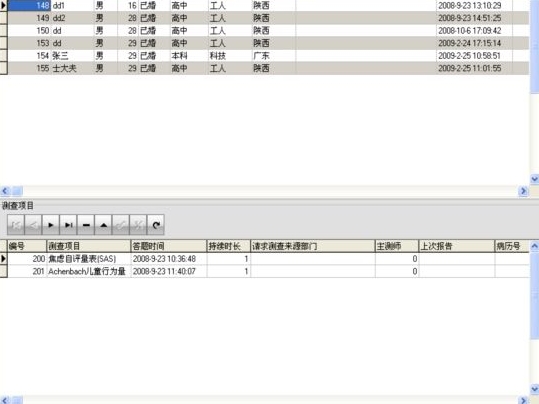Select row indicator for test item 200
539x404 pixels.
[x=3, y=259]
